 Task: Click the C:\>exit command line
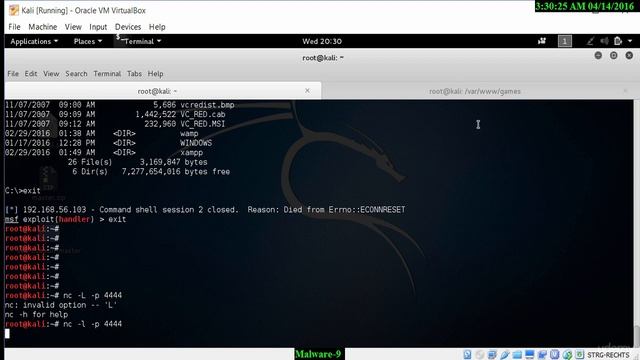23,191
